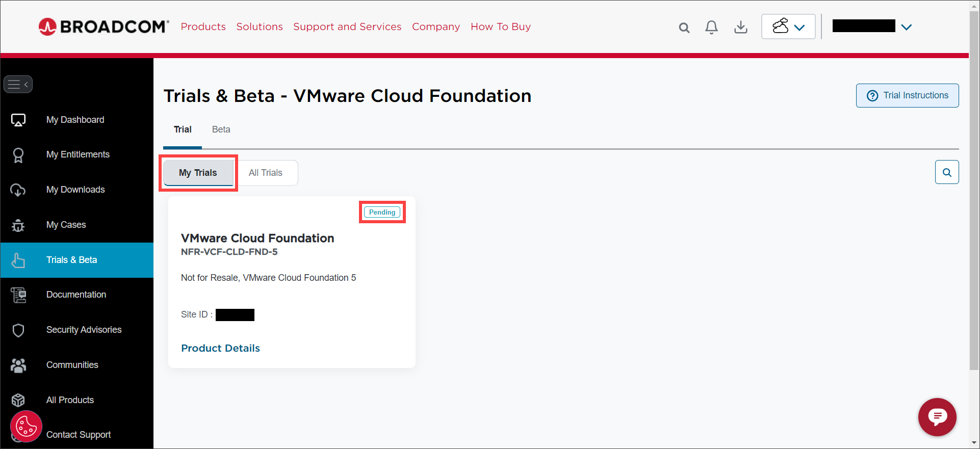This screenshot has height=449, width=980.
Task: Open Documentation page
Action: (76, 295)
